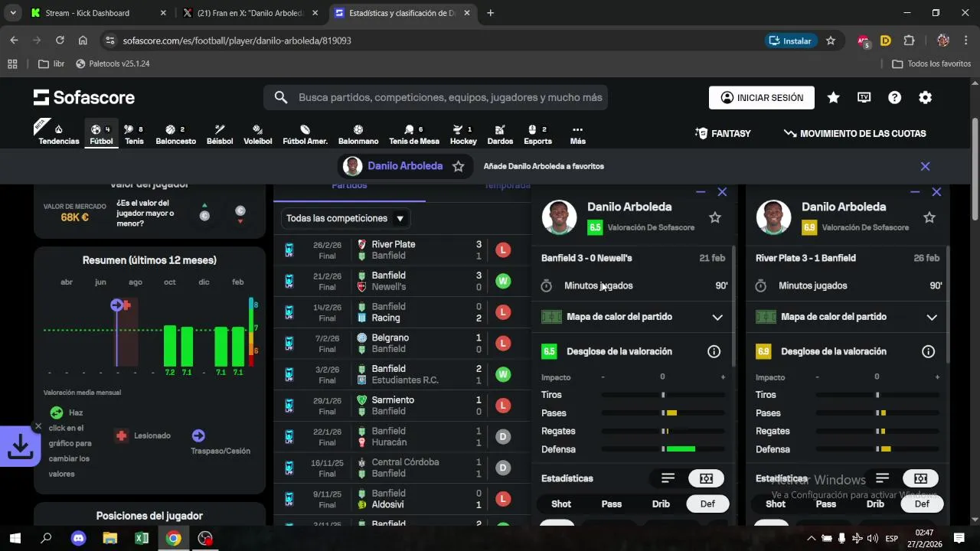
Task: Select pitch view toggle in River Plate card
Action: tap(921, 478)
